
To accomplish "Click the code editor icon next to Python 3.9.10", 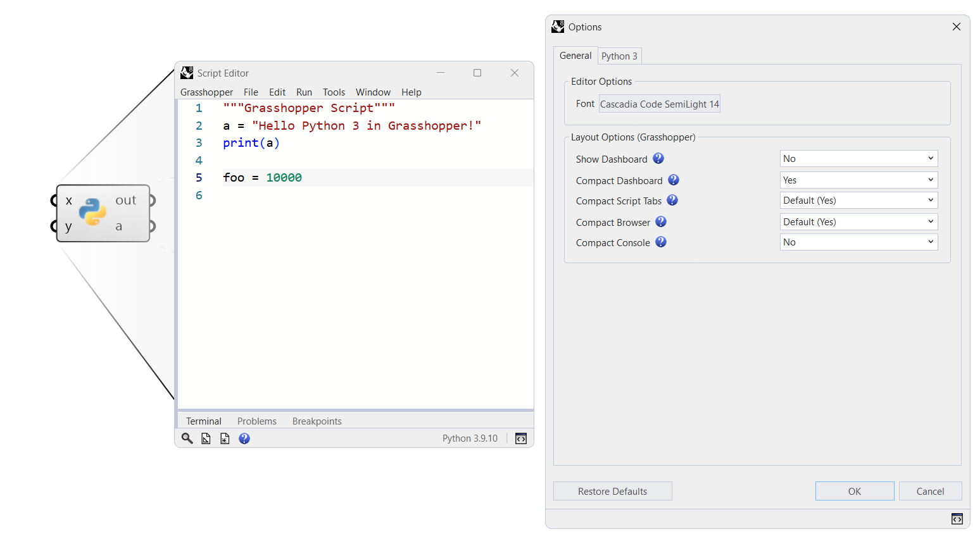I will [x=520, y=438].
